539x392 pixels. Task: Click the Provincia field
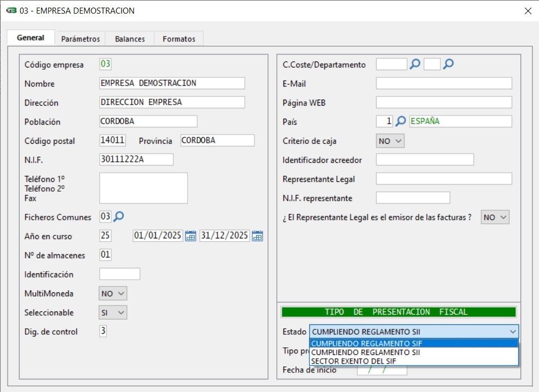point(217,140)
